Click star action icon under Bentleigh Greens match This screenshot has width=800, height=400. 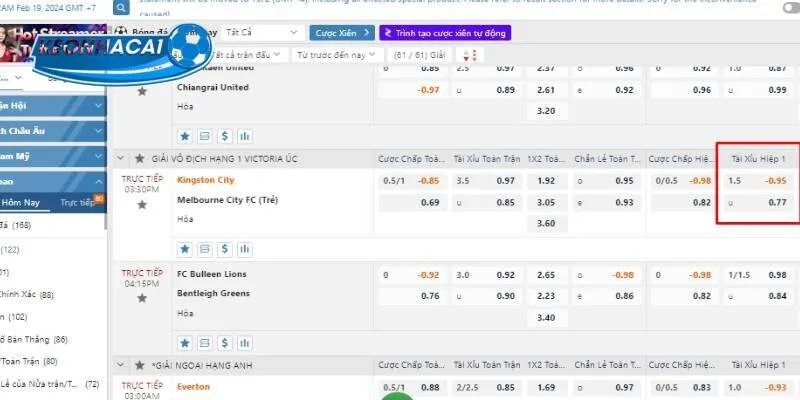click(185, 343)
